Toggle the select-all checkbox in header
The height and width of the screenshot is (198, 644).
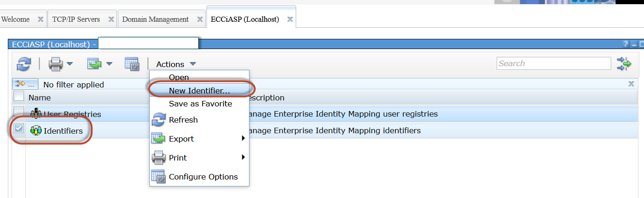coord(18,96)
